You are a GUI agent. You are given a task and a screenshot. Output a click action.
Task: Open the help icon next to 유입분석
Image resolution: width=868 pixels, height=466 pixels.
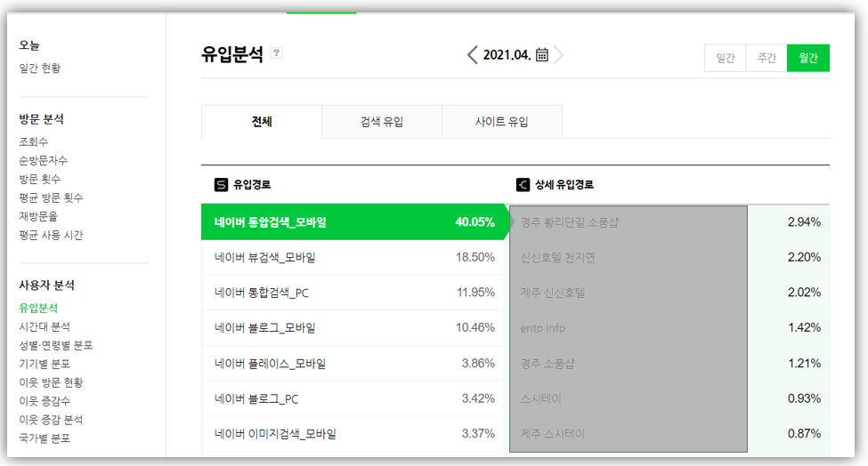coord(276,53)
